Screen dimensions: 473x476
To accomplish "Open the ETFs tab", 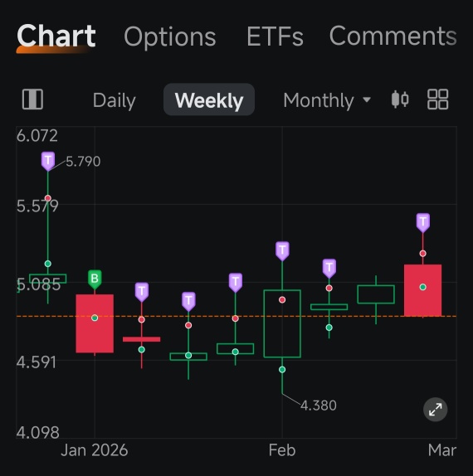I will [x=275, y=36].
